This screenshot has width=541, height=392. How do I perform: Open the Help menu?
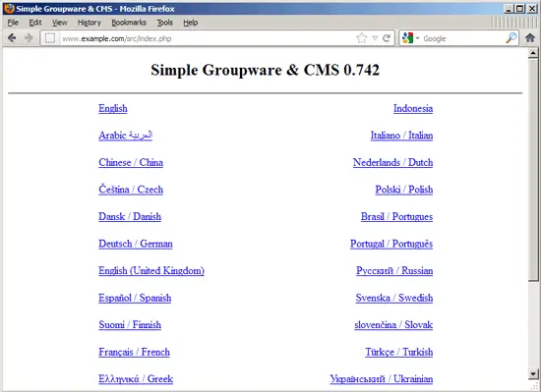[191, 23]
